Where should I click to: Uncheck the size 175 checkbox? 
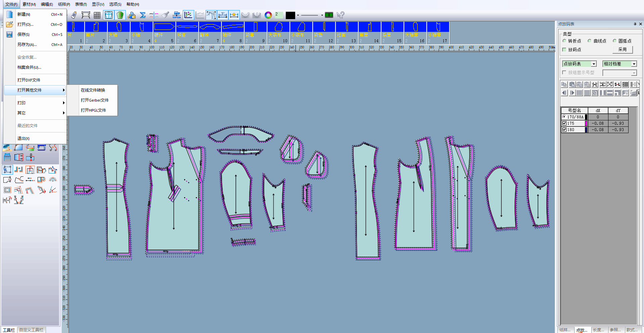[x=565, y=123]
